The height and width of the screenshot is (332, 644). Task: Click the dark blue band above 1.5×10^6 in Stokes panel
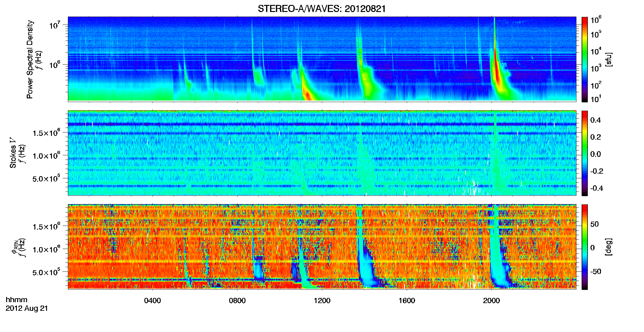pyautogui.click(x=322, y=124)
